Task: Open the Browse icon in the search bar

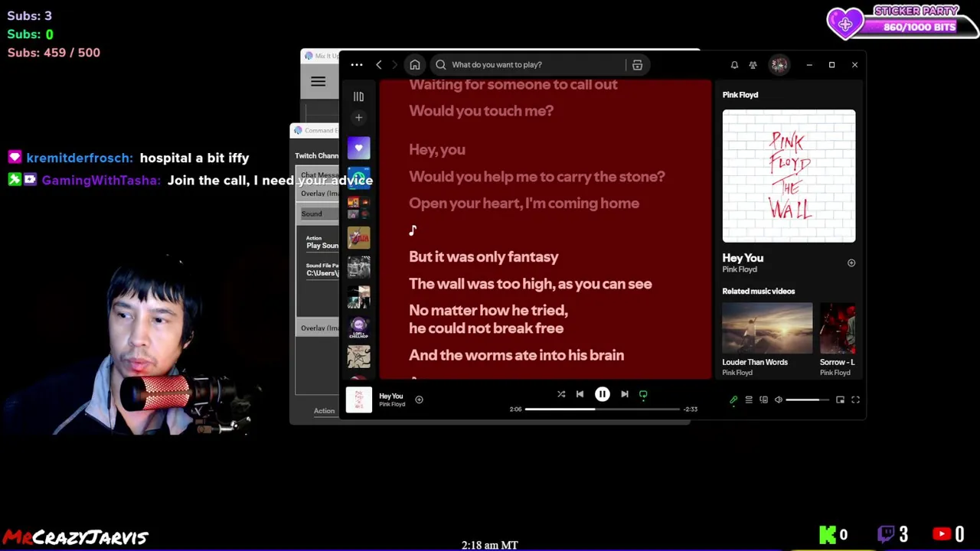Action: [x=637, y=65]
